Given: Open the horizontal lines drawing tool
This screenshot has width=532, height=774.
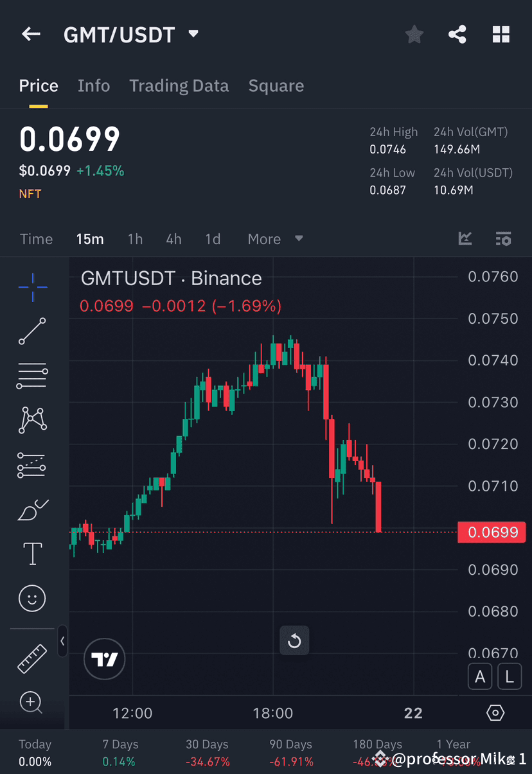Looking at the screenshot, I should click(x=32, y=375).
